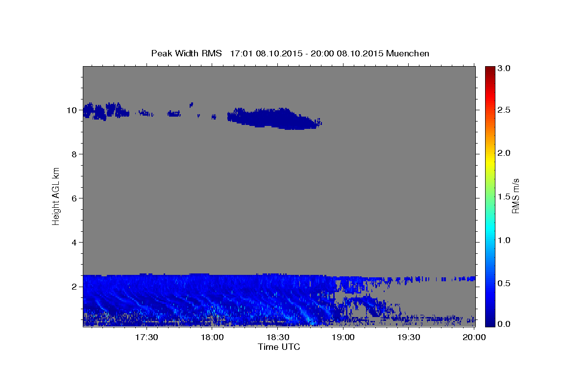Click the "Height AGL km" axis label
Image resolution: width=588 pixels, height=392 pixels.
point(56,196)
